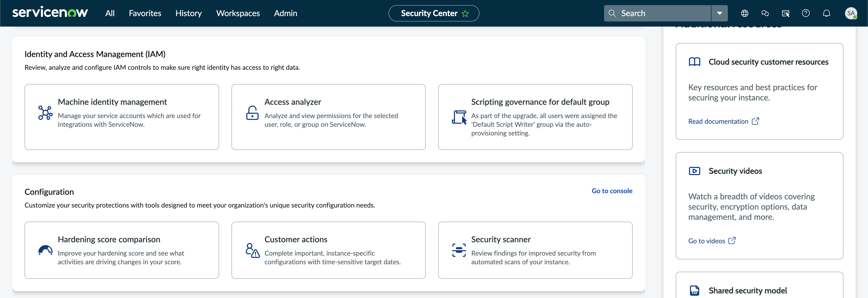Open the Security scanner card
The image size is (868, 298).
pos(535,250)
